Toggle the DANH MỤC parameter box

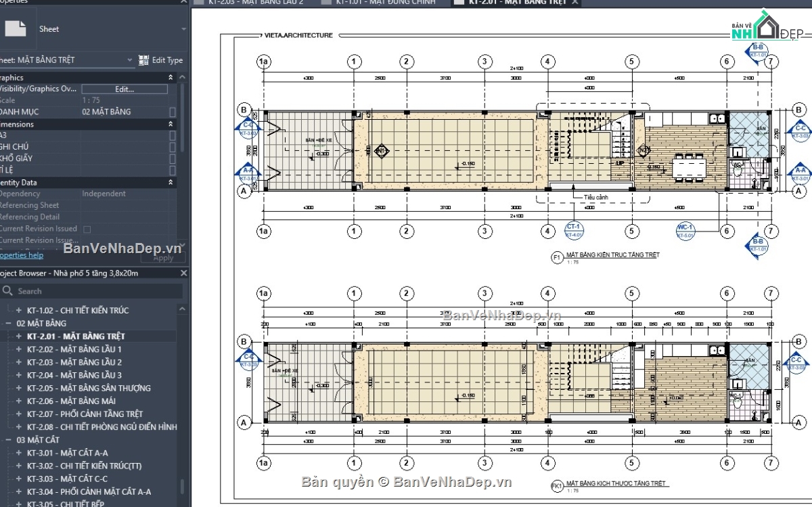pos(173,112)
